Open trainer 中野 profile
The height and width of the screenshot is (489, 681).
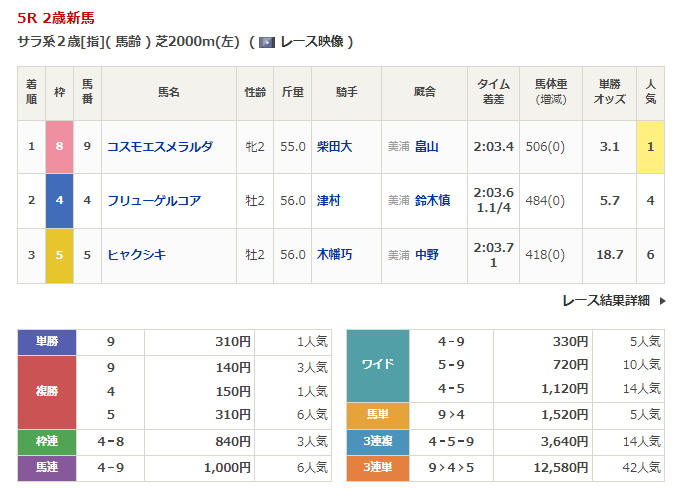(x=427, y=255)
